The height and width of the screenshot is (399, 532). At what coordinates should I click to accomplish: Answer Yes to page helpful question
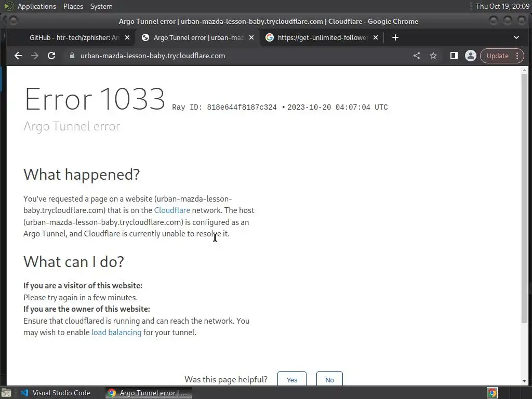click(292, 379)
